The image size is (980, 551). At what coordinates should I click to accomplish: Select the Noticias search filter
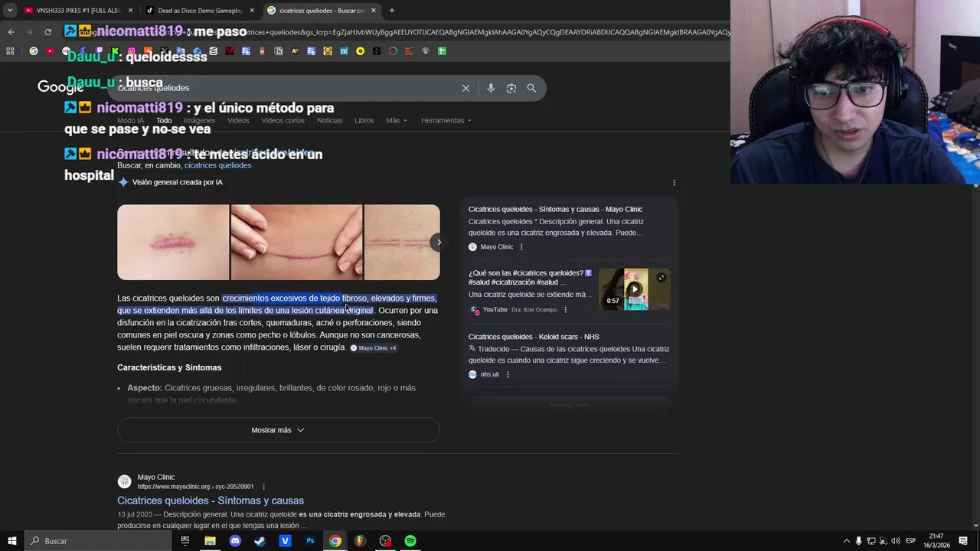click(329, 121)
